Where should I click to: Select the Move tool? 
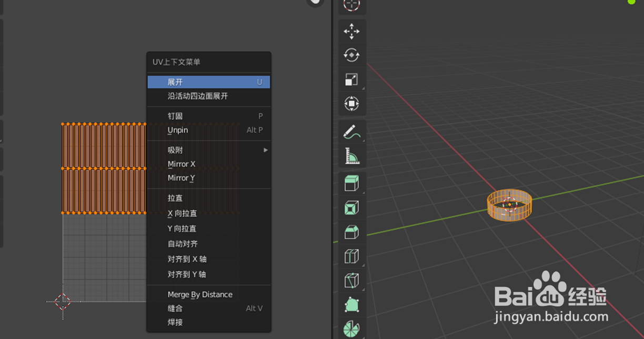351,32
